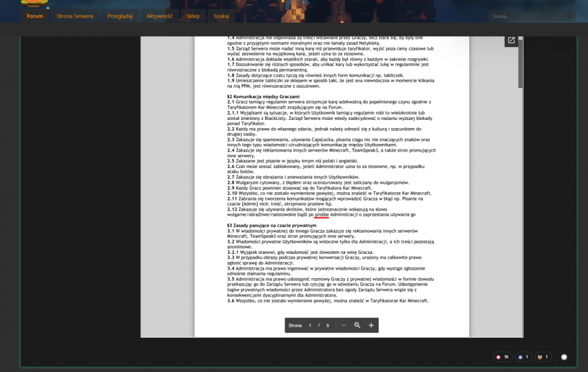Open the PDF in a new window
Screen dimensions: 588x372
tap(511, 40)
